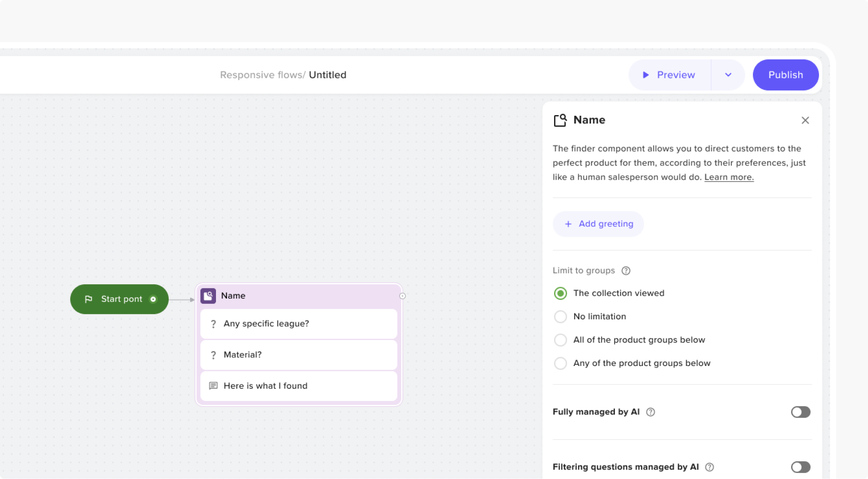Viewport: 868px width, 479px height.
Task: Click the connector circle on the Name node
Action: 402,296
